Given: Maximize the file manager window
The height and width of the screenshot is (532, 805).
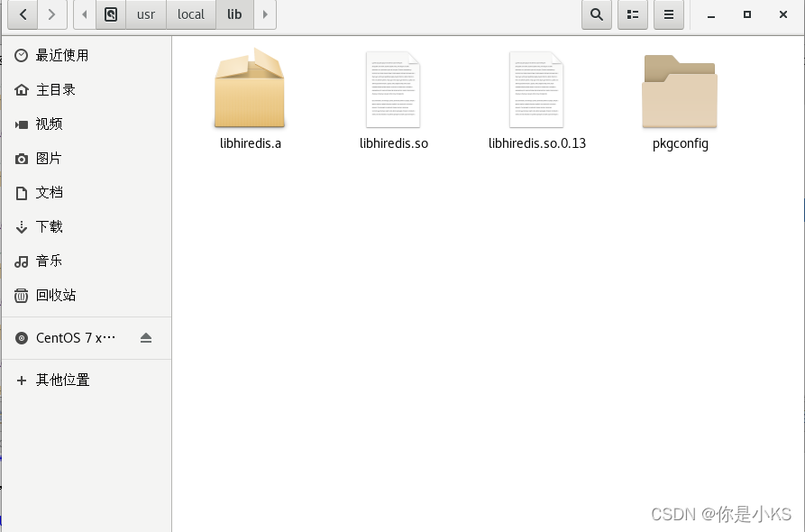Looking at the screenshot, I should [x=747, y=14].
